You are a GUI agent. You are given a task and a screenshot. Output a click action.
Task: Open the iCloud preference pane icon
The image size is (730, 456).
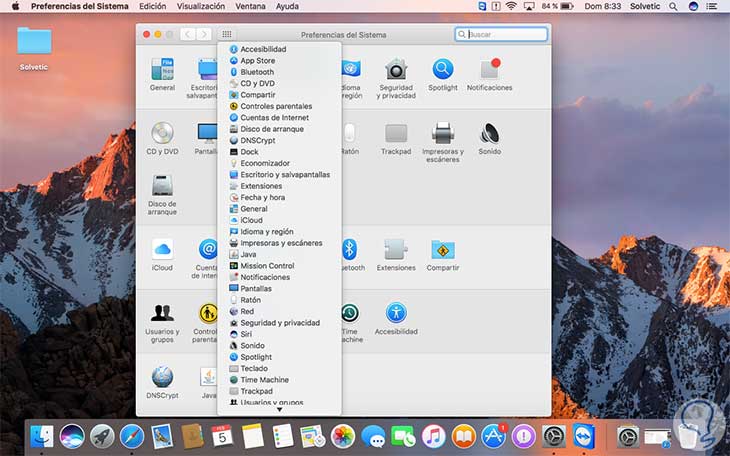click(162, 249)
